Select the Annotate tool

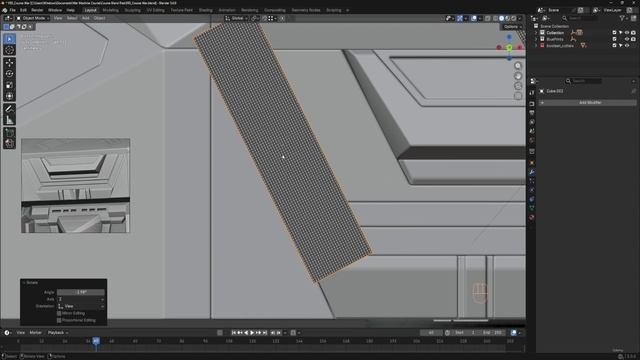point(9,109)
